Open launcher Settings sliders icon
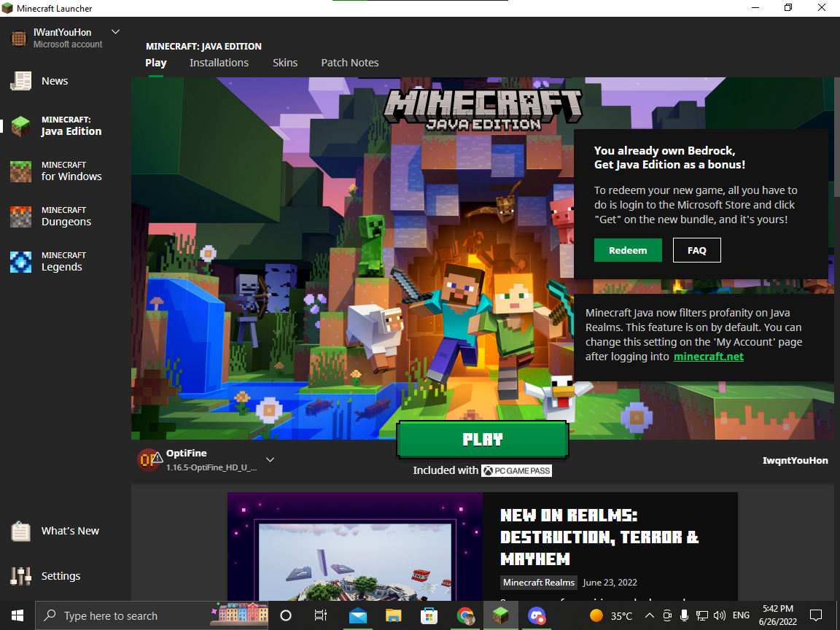The image size is (840, 630). [20, 576]
